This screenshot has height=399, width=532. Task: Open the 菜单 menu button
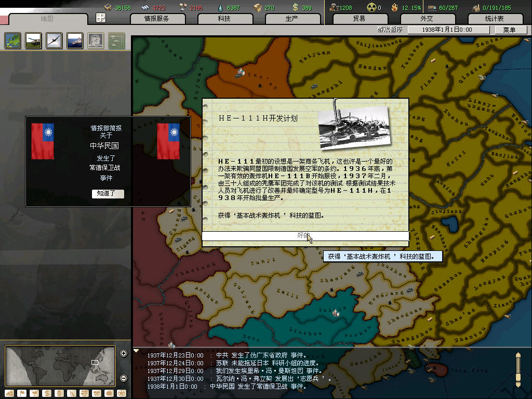pos(509,30)
